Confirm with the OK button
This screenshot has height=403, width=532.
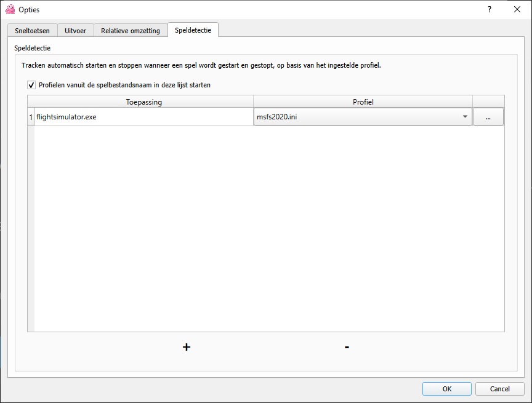tap(447, 389)
